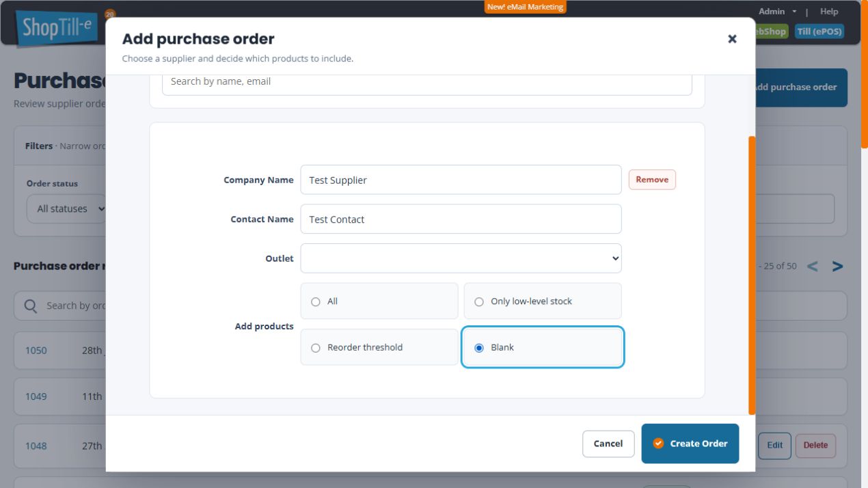Image resolution: width=868 pixels, height=488 pixels.
Task: Close the Add purchase order dialog
Action: (732, 39)
